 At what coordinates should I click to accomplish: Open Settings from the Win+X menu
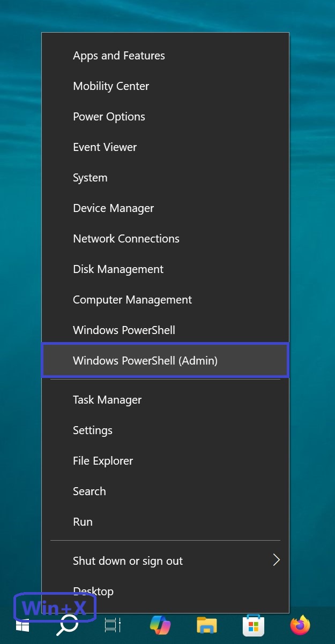click(x=93, y=430)
